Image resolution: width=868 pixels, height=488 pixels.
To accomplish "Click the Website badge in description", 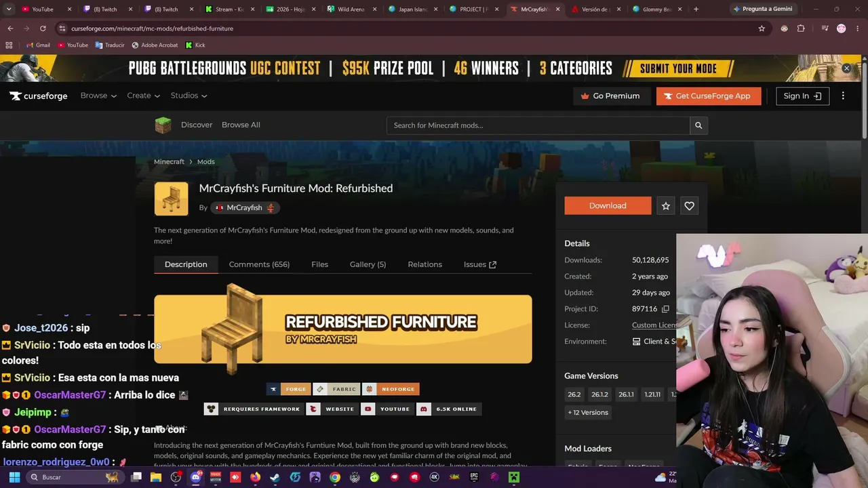I will click(x=332, y=409).
